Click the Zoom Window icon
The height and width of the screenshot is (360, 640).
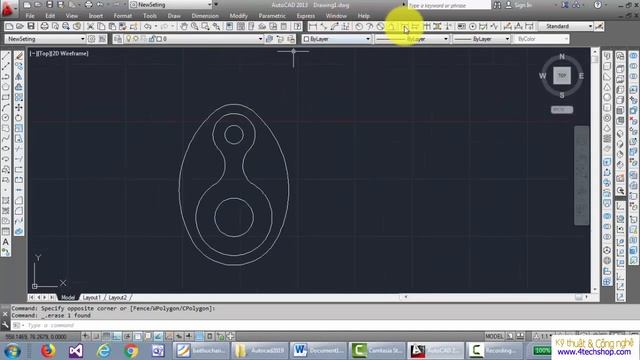[x=205, y=27]
